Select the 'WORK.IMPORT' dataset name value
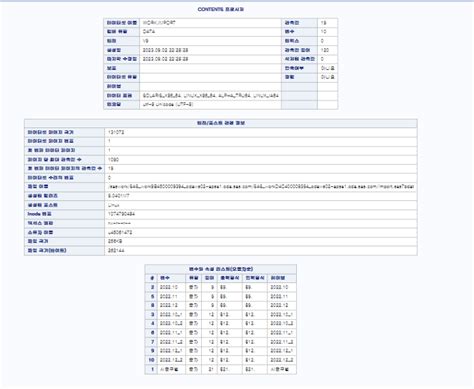Viewport: 474px width, 389px height. click(x=159, y=23)
